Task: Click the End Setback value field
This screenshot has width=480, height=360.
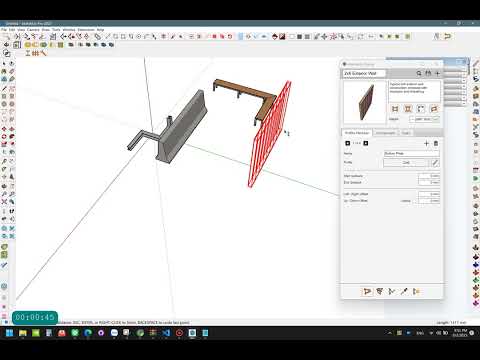Action: [x=429, y=182]
